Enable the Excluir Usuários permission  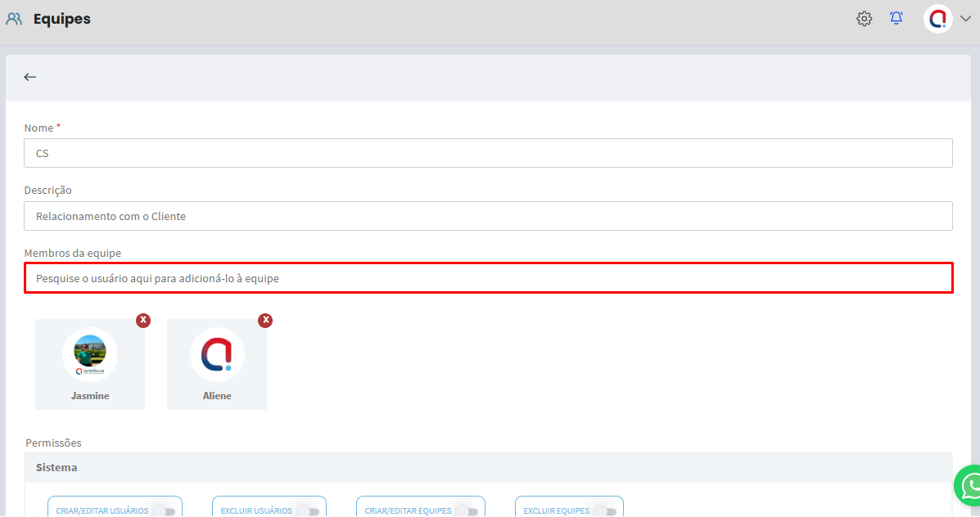[308, 511]
